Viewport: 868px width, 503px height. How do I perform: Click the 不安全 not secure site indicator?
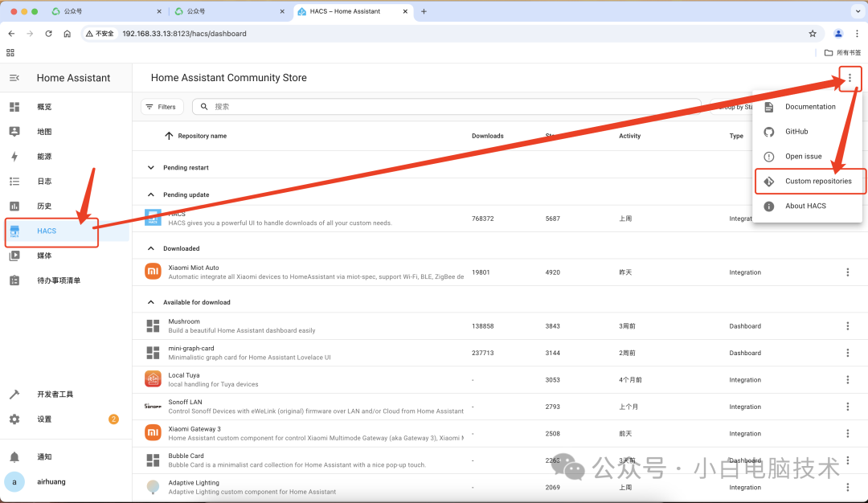coord(100,34)
